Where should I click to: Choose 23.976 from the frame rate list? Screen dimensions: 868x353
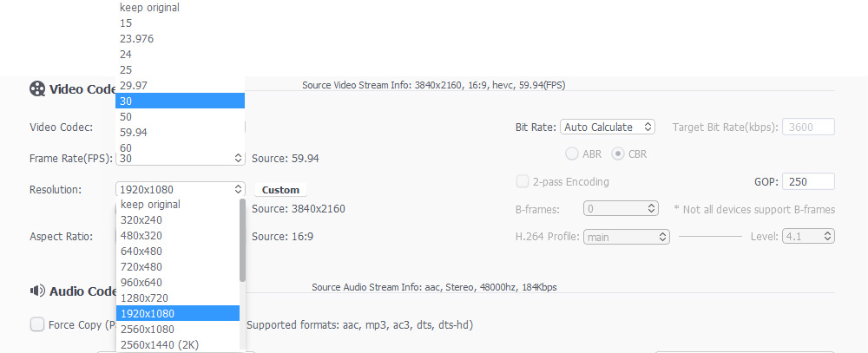[x=138, y=38]
